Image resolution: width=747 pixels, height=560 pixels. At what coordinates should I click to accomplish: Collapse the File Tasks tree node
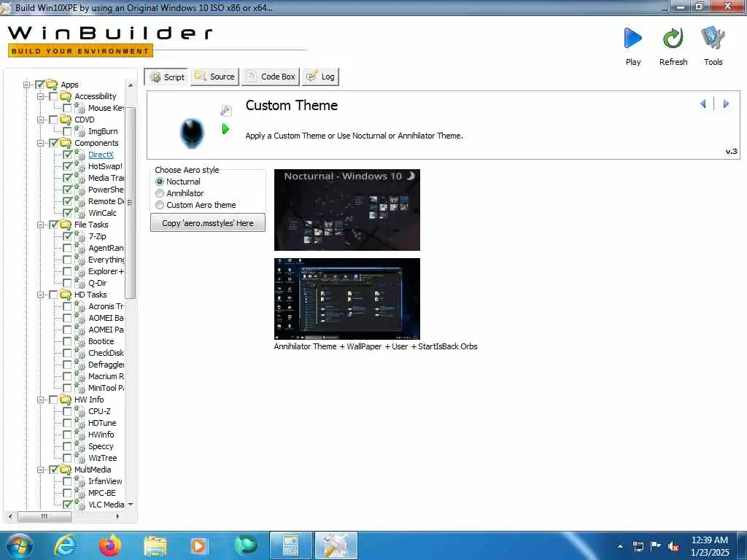[x=41, y=225]
